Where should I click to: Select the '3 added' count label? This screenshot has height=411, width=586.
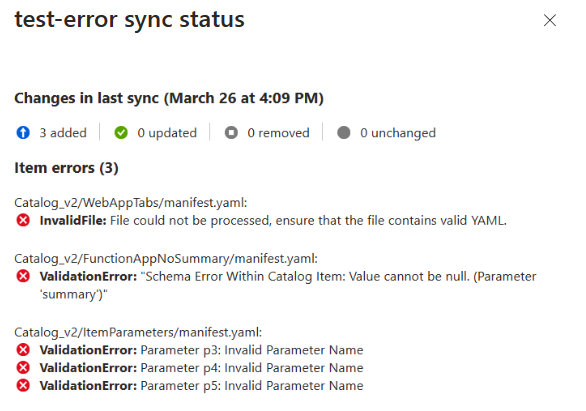tap(63, 133)
